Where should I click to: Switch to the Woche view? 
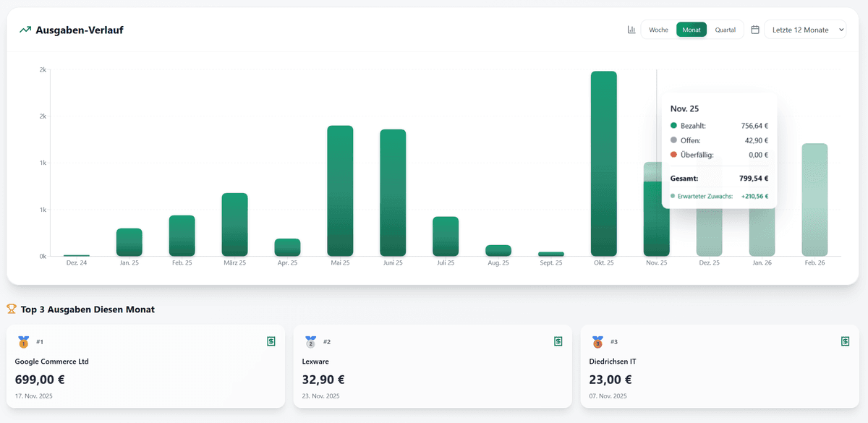(658, 30)
